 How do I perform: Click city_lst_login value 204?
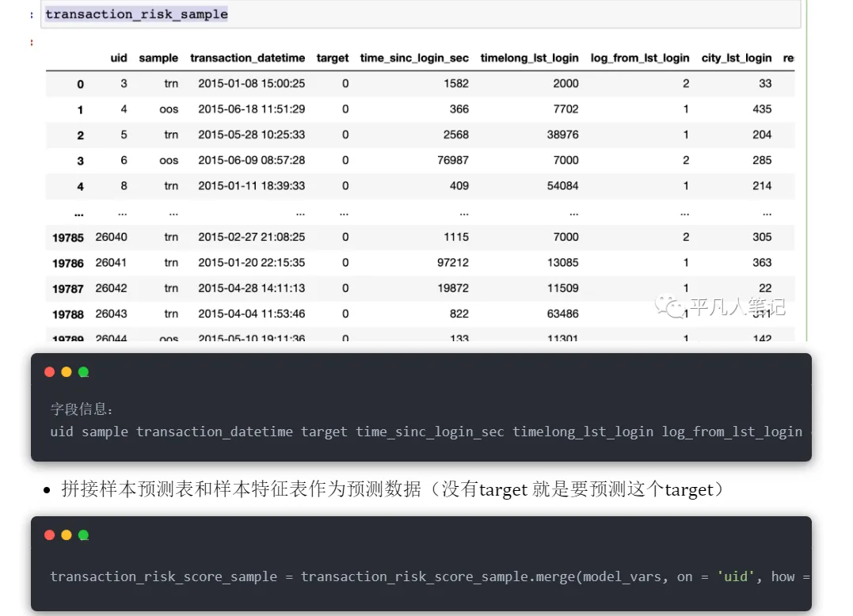point(762,135)
